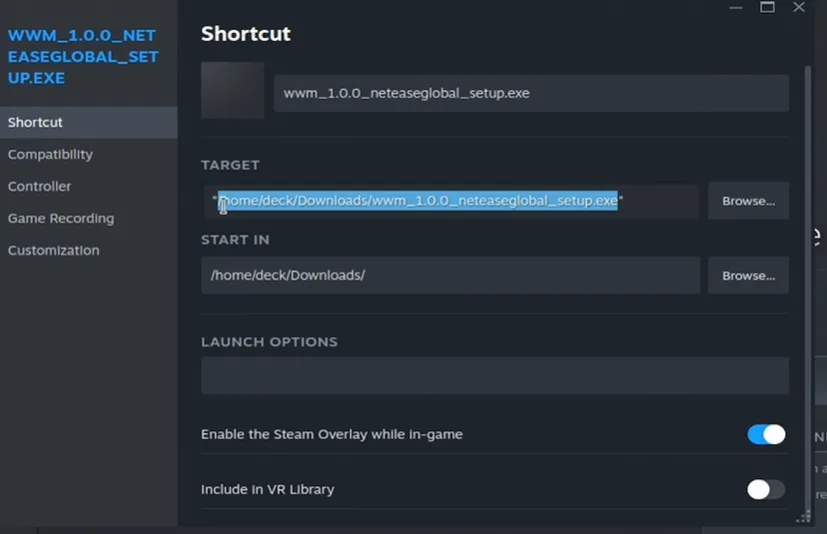Enable the Include in VR Library toggle
Viewport: 827px width, 534px height.
point(766,489)
